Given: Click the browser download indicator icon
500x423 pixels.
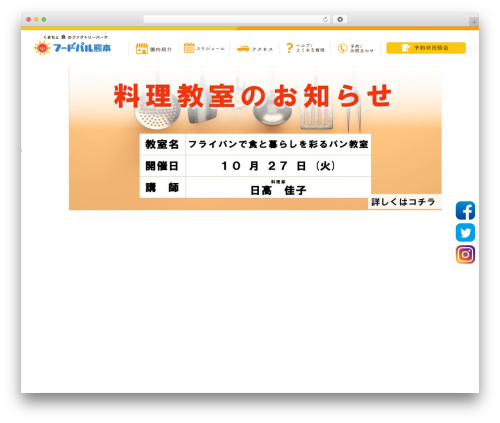Looking at the screenshot, I should (340, 20).
